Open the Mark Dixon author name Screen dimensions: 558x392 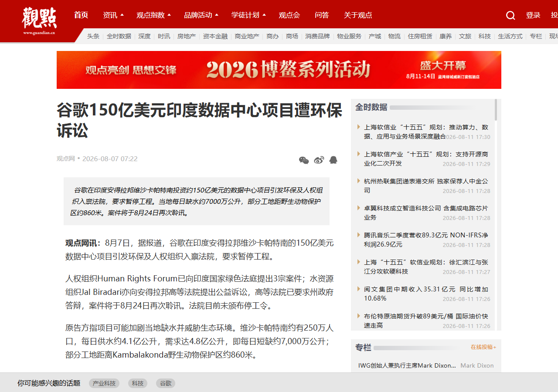[477, 365]
